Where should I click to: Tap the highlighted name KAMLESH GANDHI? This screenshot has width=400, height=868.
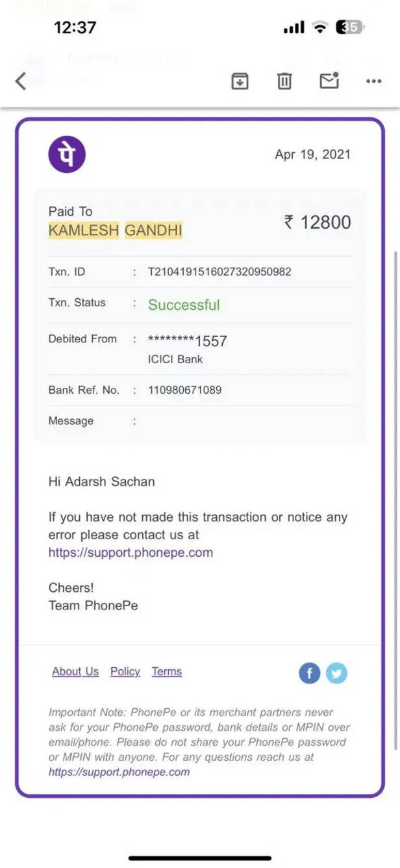[116, 230]
